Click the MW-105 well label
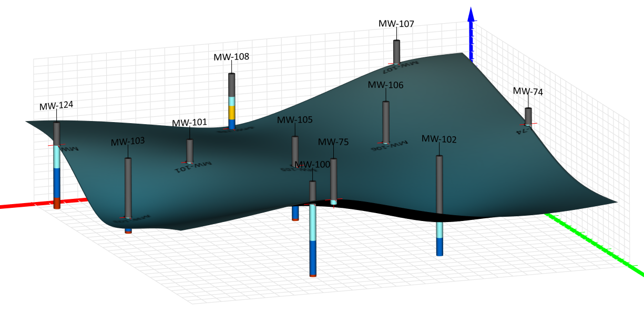Viewport: 644px width, 312px height. 295,120
